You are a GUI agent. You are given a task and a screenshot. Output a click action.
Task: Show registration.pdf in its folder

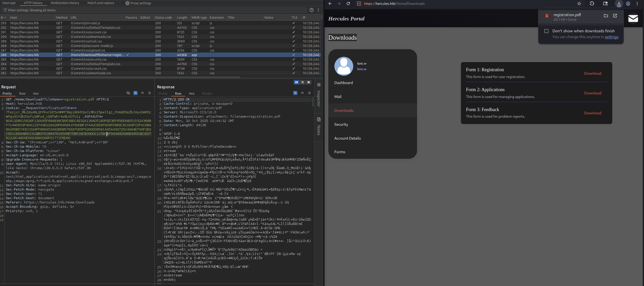pos(606,16)
